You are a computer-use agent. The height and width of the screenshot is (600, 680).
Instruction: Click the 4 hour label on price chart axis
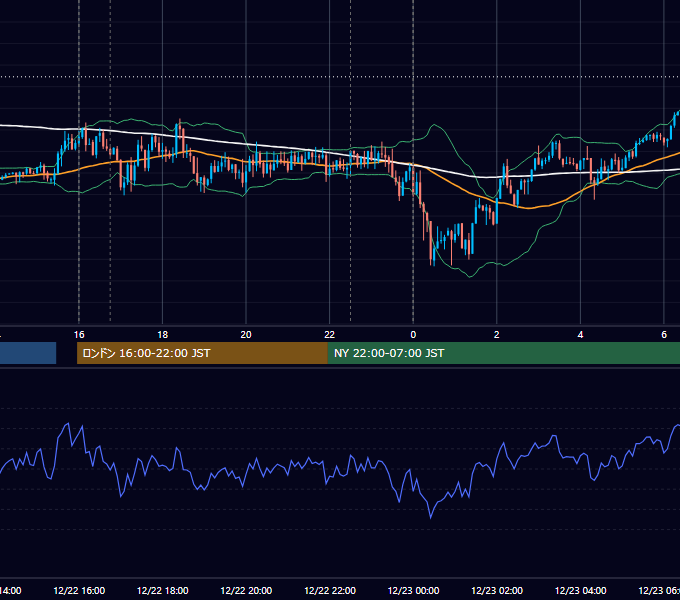coord(580,335)
